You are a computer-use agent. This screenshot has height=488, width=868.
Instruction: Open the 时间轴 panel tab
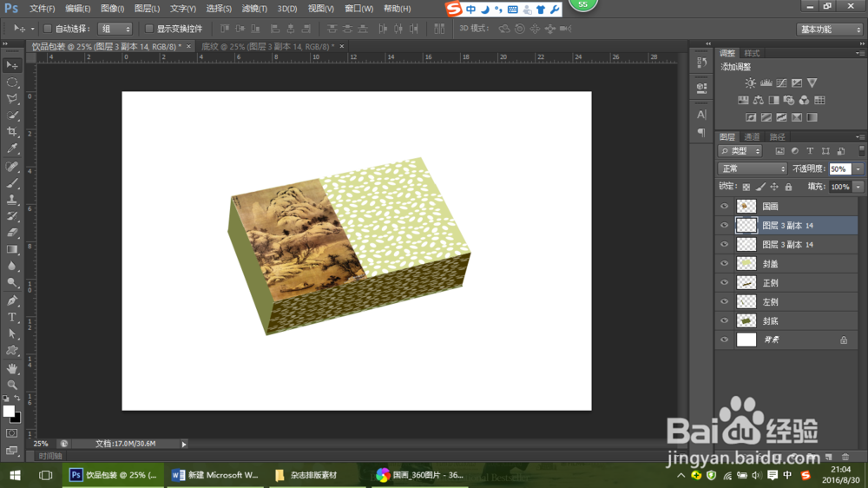(50, 456)
